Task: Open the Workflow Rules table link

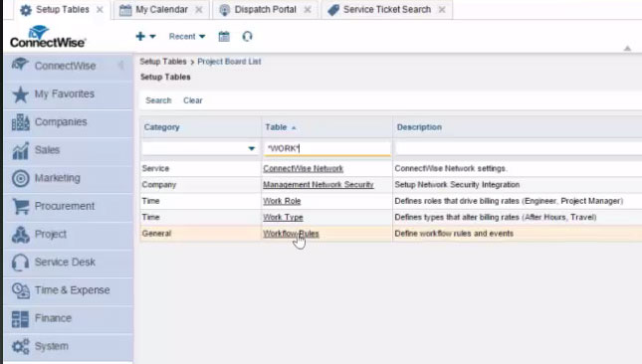Action: 291,234
